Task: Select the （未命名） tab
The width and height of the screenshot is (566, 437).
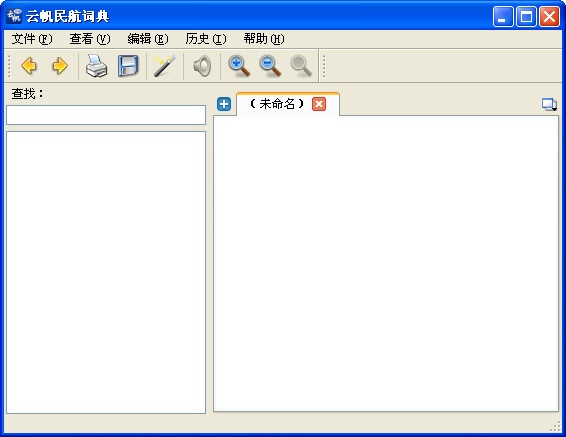Action: pos(277,104)
